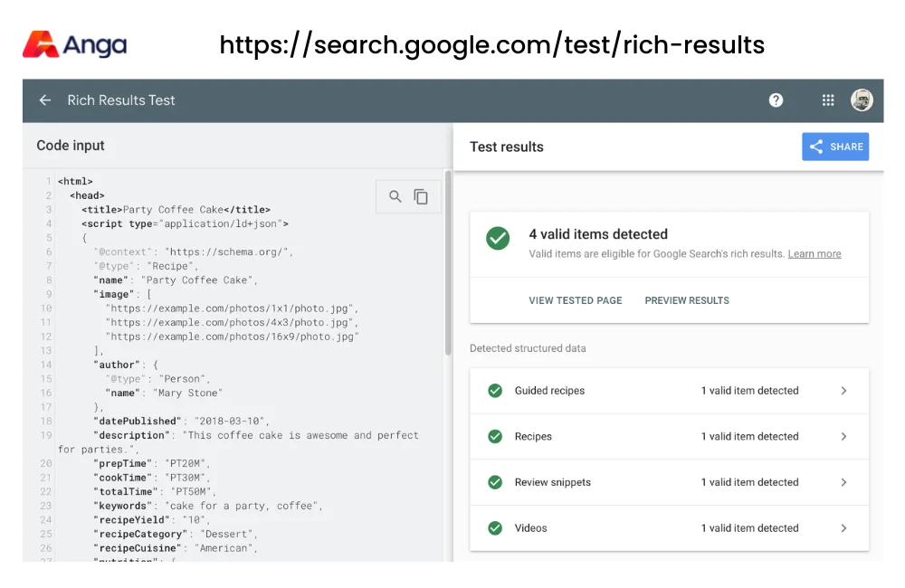Open the Learn more link

click(814, 254)
